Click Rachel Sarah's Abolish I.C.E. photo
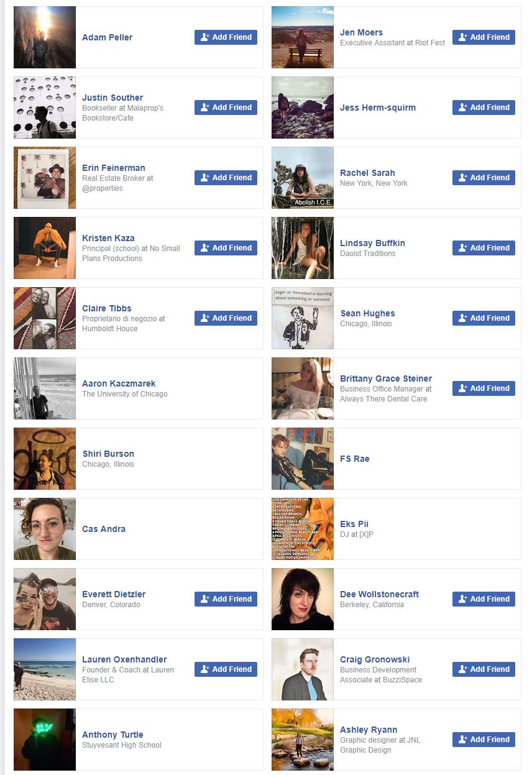532x775 pixels. tap(303, 178)
